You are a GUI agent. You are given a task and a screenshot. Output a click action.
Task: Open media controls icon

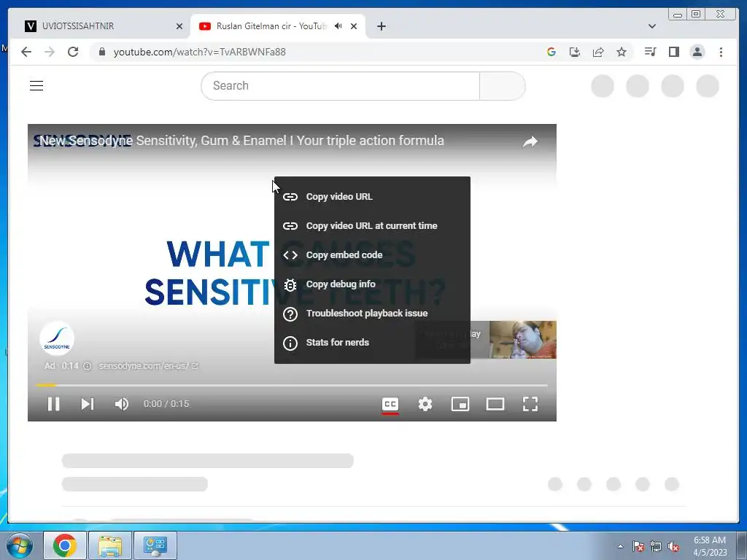point(650,52)
